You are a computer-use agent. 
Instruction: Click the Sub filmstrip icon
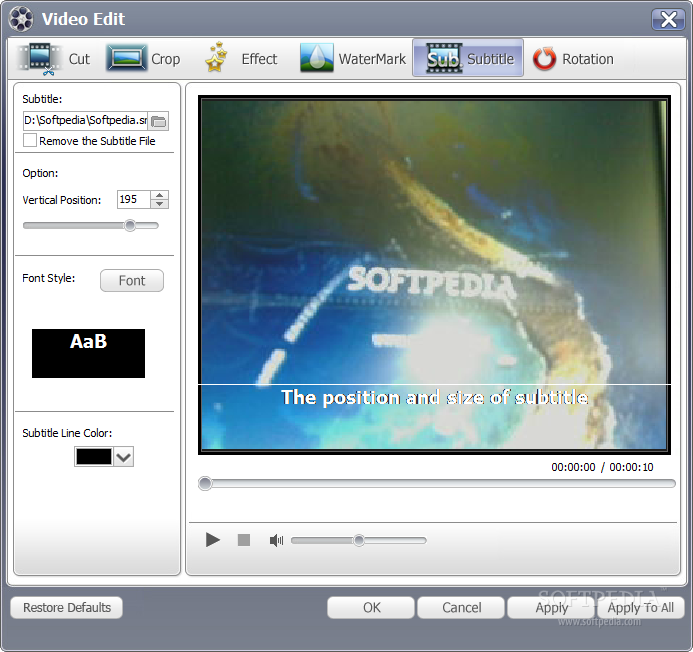click(444, 58)
